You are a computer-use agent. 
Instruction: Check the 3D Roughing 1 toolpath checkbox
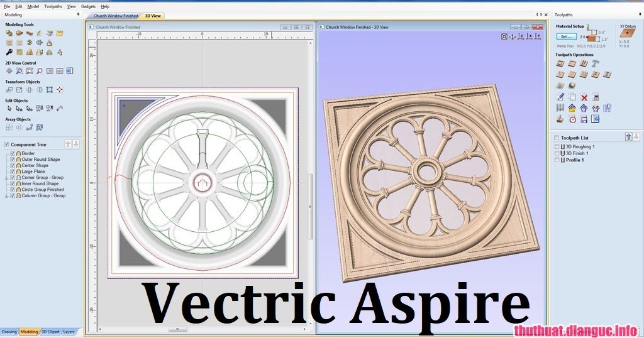557,146
